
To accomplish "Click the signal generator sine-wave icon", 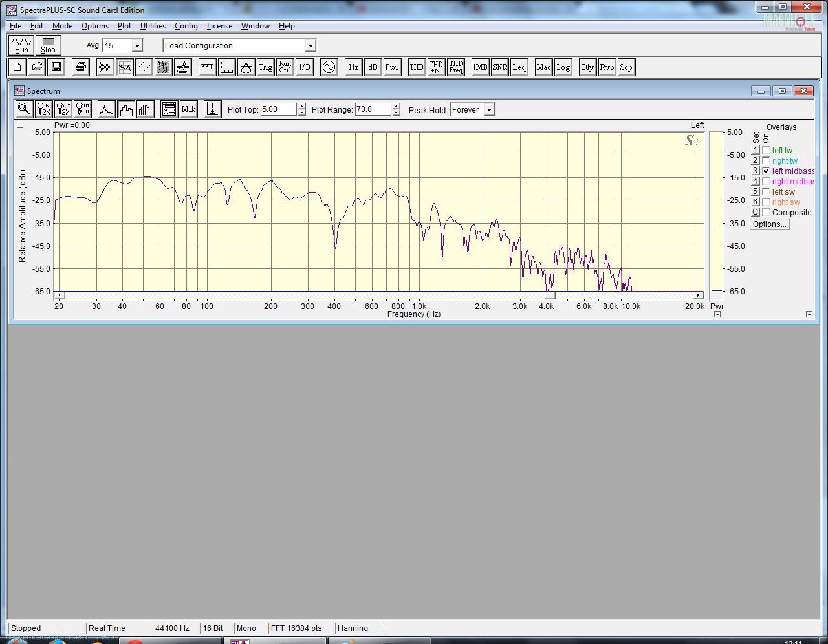I will coord(329,67).
